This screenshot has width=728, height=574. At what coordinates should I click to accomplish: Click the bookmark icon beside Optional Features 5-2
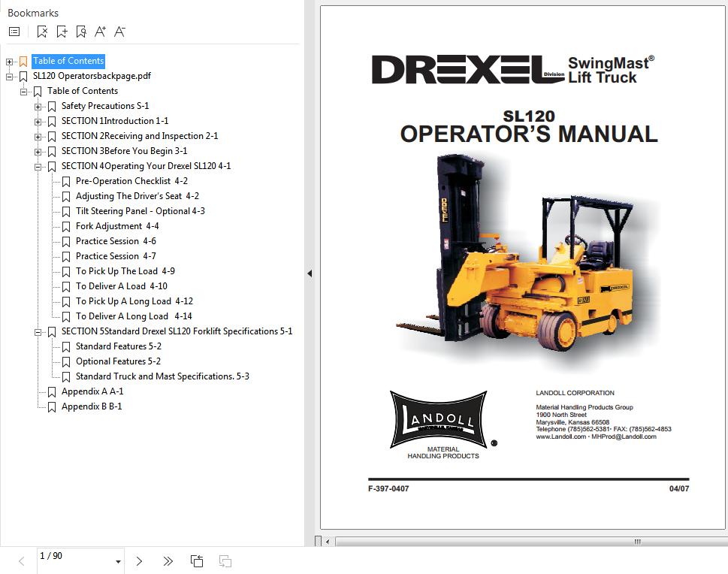point(66,362)
